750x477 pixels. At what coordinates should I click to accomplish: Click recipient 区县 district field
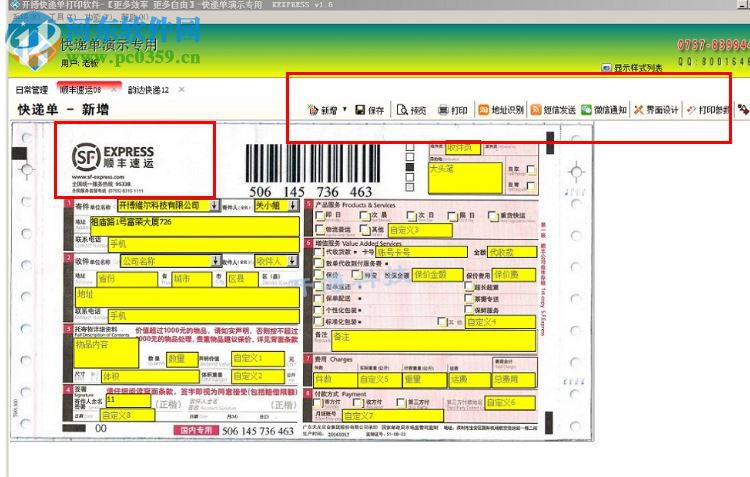coord(243,279)
